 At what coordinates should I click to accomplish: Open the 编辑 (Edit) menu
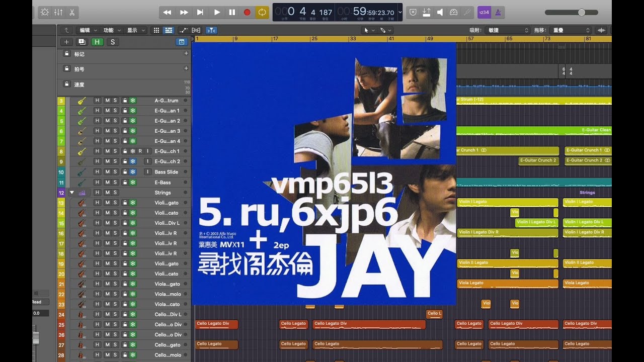[x=88, y=30]
